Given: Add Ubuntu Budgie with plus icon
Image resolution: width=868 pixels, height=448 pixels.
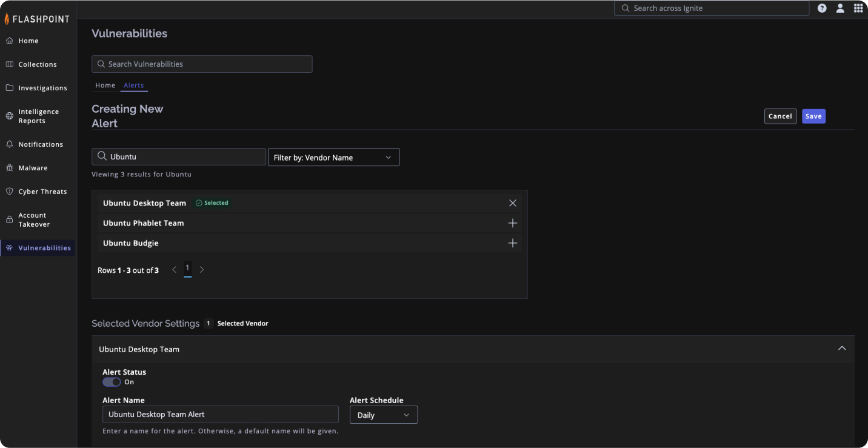Looking at the screenshot, I should [x=513, y=243].
